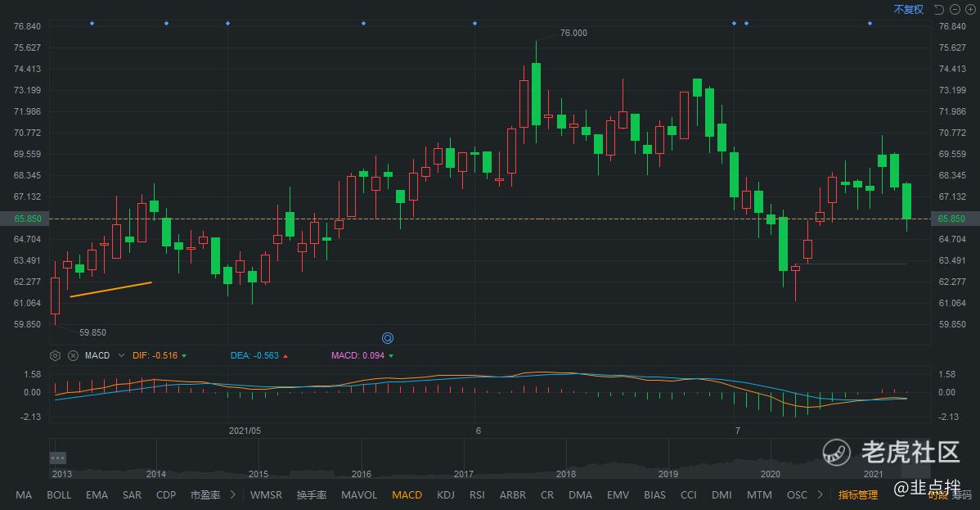Open the 不复权 adjustment option

tap(908, 9)
